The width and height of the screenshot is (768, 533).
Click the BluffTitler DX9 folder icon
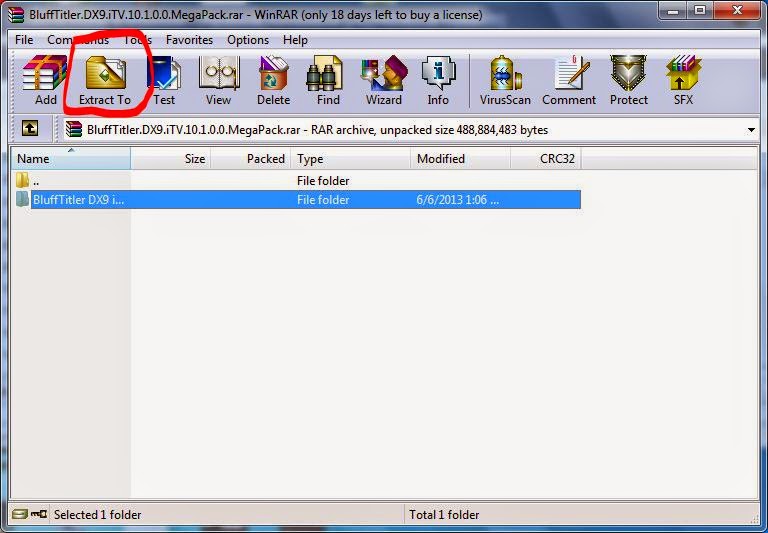click(x=23, y=199)
